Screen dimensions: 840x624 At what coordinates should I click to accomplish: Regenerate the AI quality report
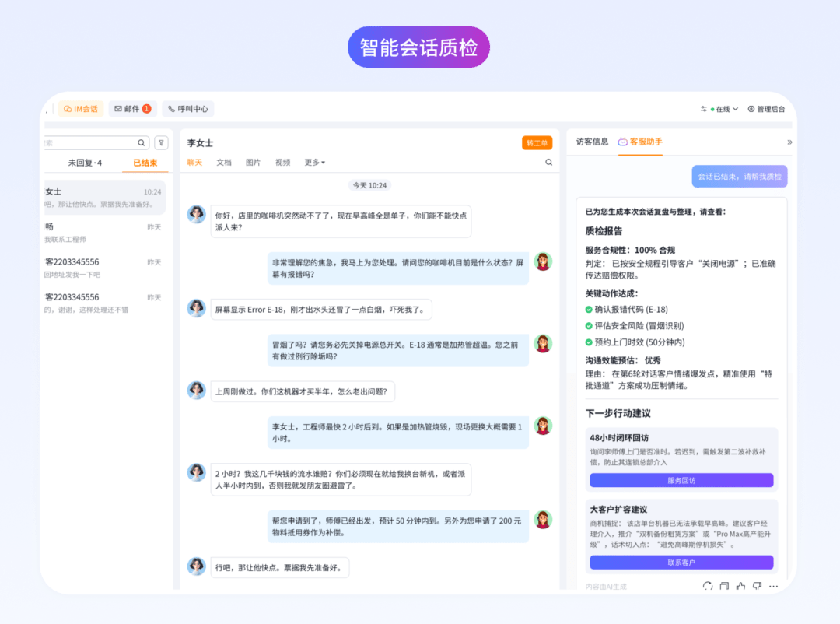tap(707, 587)
